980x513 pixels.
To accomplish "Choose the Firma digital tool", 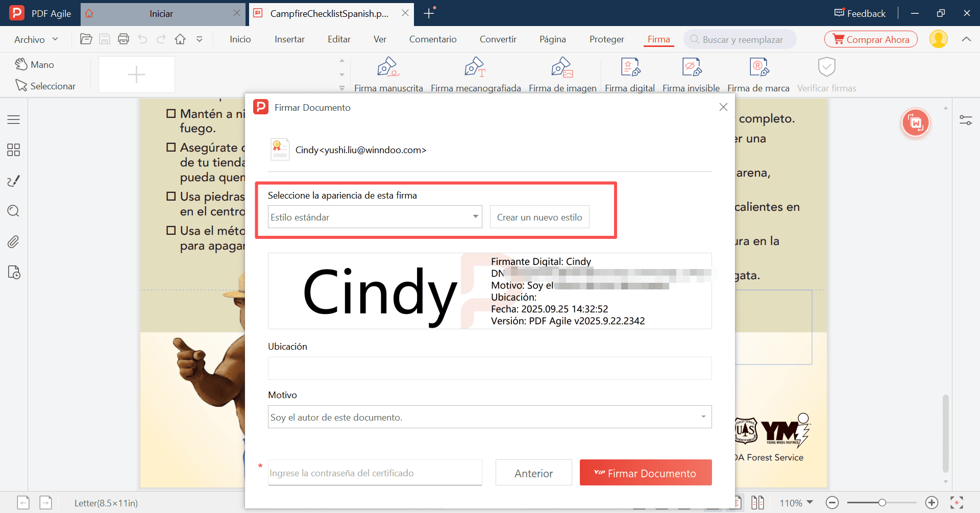I will (x=630, y=67).
